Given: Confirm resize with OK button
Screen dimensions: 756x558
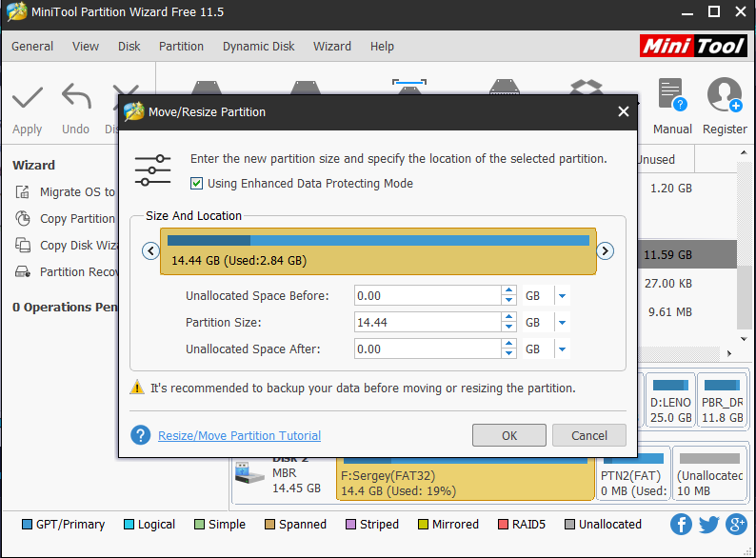Looking at the screenshot, I should tap(509, 435).
